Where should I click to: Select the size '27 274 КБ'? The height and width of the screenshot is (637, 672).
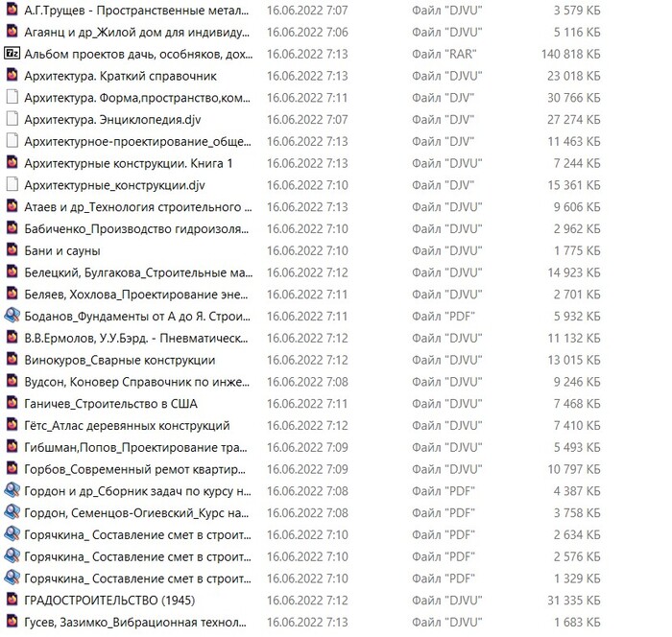point(573,120)
